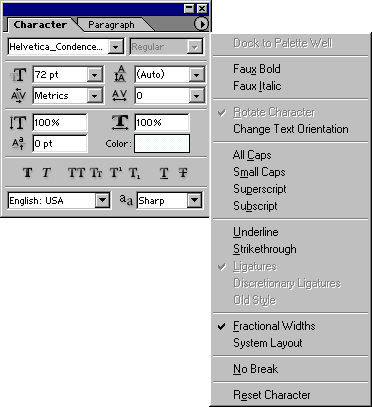This screenshot has width=372, height=407.
Task: Click the baseline shift 0 pt field
Action: click(x=60, y=144)
